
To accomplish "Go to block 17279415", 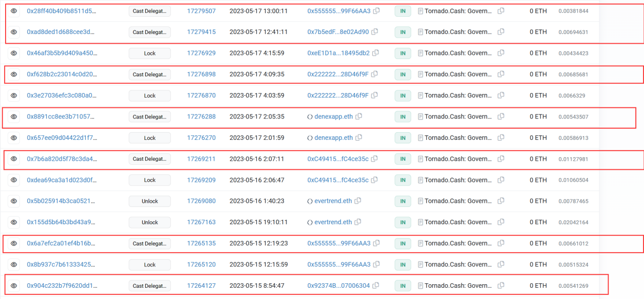I will (x=201, y=32).
